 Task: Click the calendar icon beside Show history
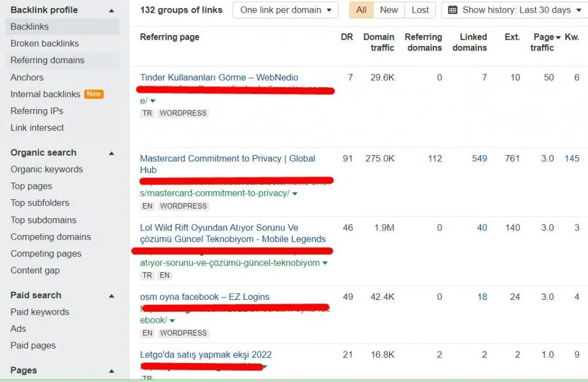click(x=452, y=10)
